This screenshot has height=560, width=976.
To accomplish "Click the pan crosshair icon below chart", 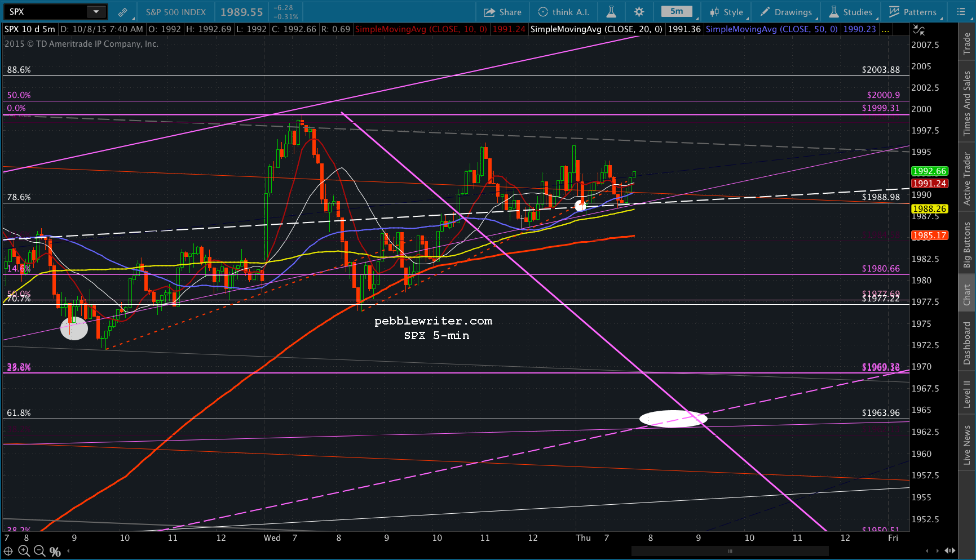I will (8, 552).
